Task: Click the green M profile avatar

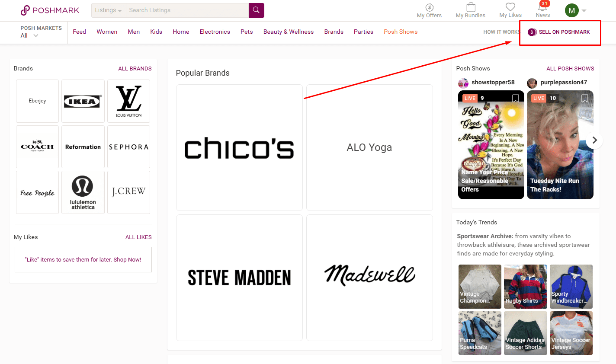Action: pos(571,10)
